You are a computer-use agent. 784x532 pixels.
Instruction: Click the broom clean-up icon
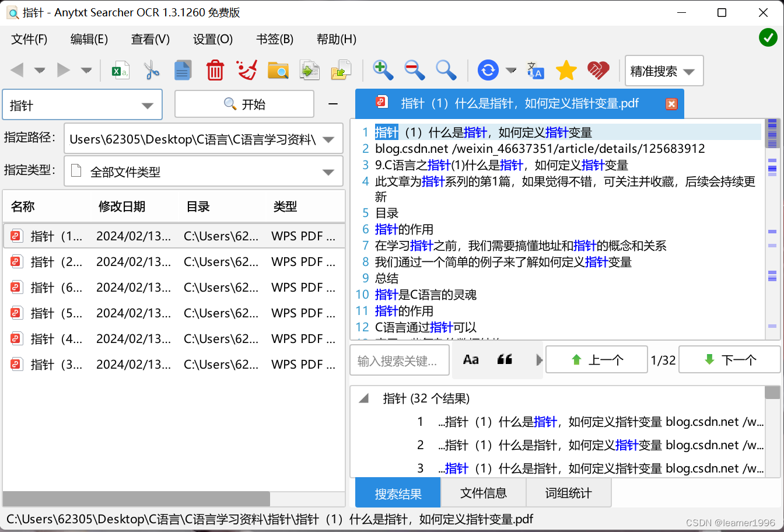247,71
